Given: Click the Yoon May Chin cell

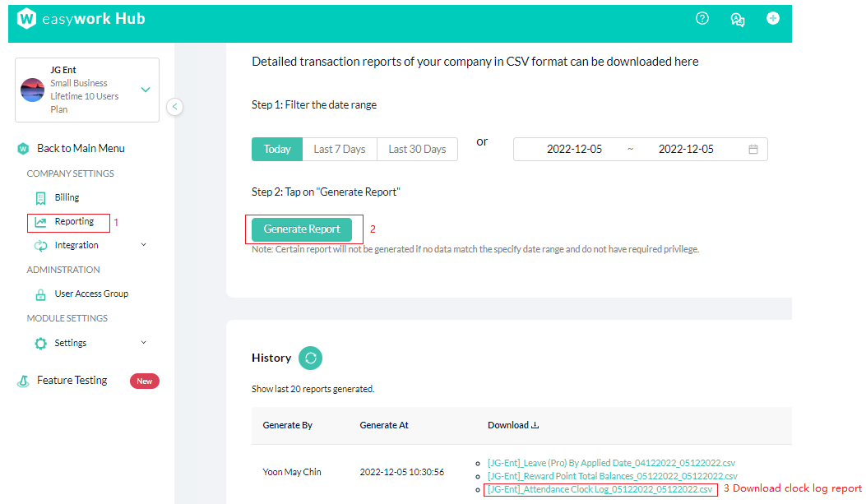Looking at the screenshot, I should [x=292, y=472].
